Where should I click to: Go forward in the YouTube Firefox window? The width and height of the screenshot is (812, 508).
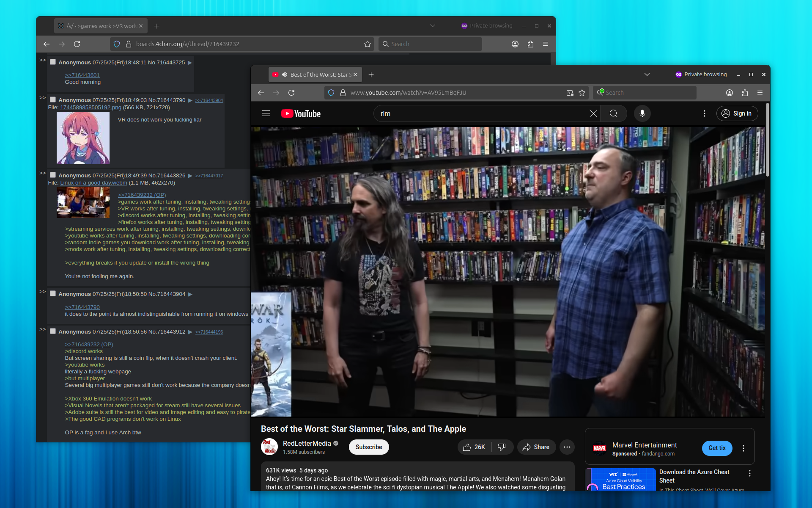point(276,93)
